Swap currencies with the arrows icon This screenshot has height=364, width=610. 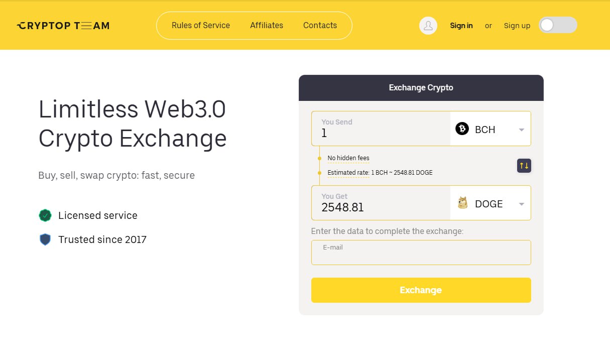coord(524,166)
